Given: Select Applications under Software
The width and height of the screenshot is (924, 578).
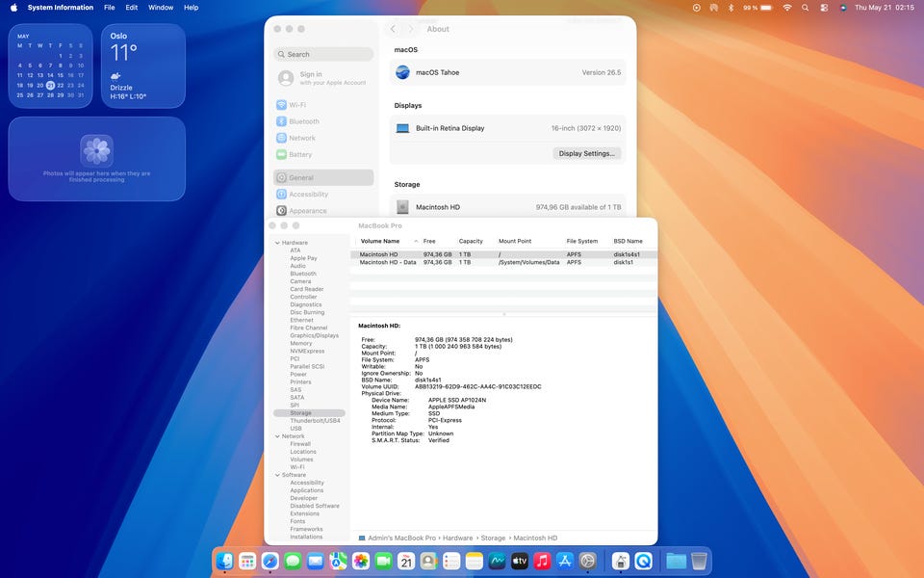Looking at the screenshot, I should pos(306,490).
